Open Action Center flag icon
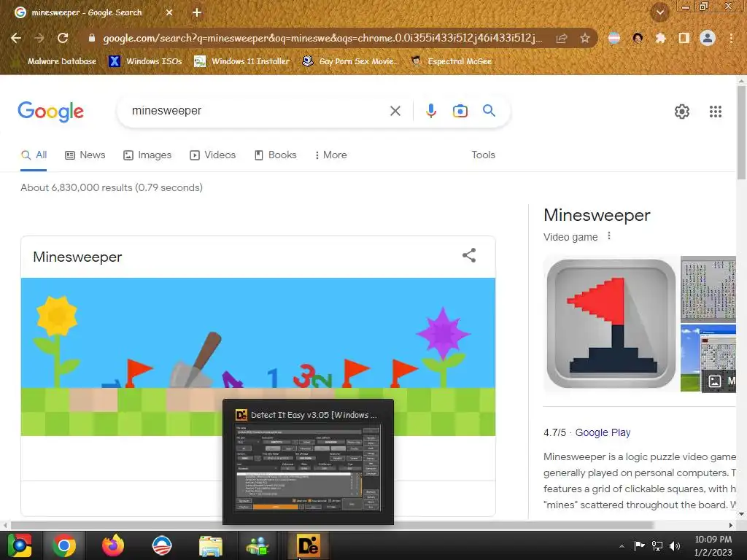 639,545
